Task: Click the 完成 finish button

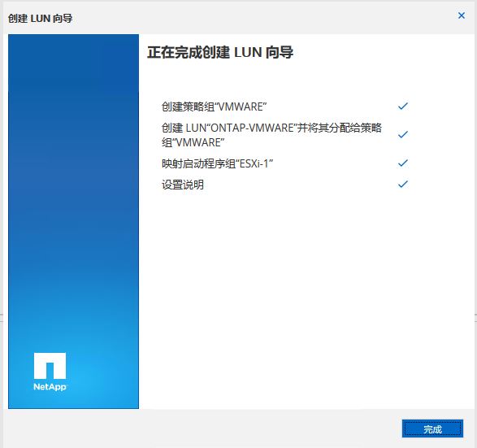Action: 432,428
